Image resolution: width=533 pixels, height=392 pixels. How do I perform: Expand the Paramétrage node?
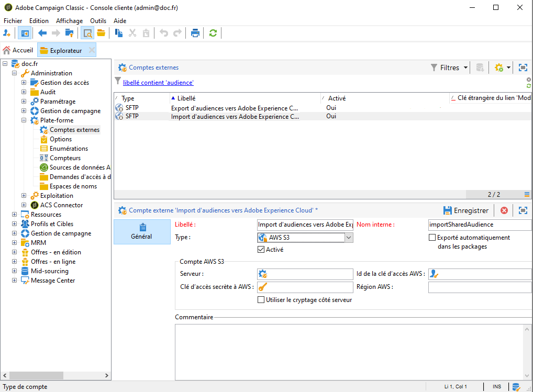[24, 101]
